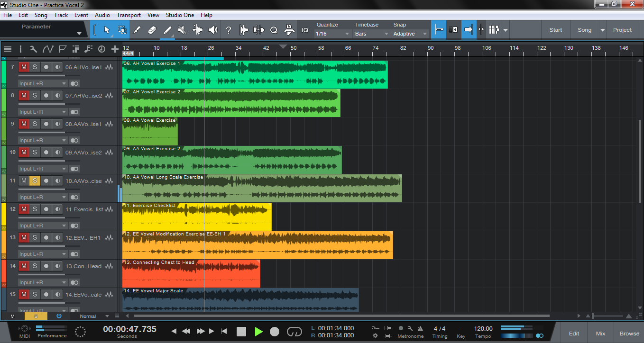Record-arm track 9 (08.AAVo..ise1)
This screenshot has height=343, width=644.
coord(46,124)
